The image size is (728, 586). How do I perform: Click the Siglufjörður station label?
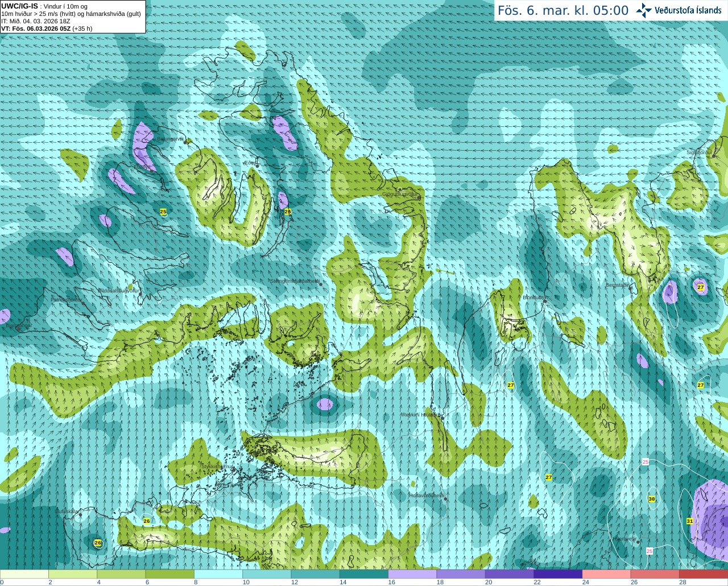click(x=700, y=152)
